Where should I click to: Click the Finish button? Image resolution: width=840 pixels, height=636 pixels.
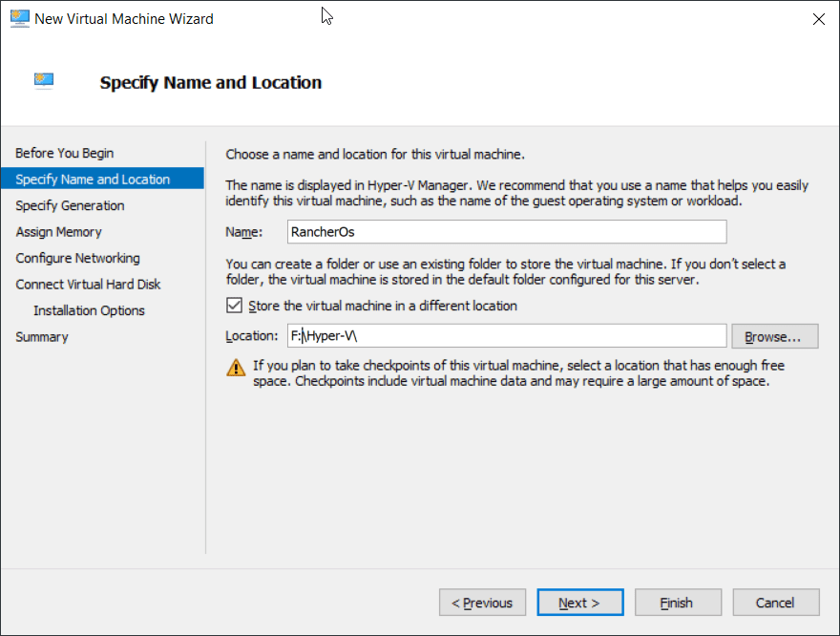(x=678, y=603)
